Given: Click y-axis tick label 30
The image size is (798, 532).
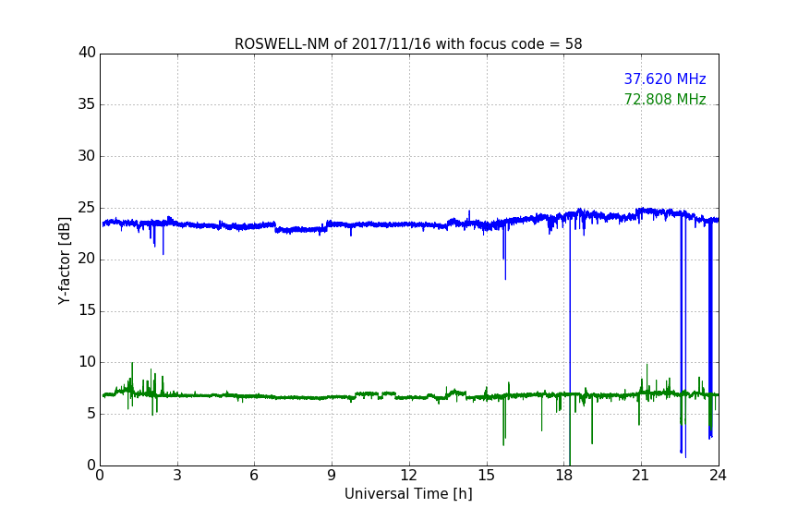Looking at the screenshot, I should point(87,156).
